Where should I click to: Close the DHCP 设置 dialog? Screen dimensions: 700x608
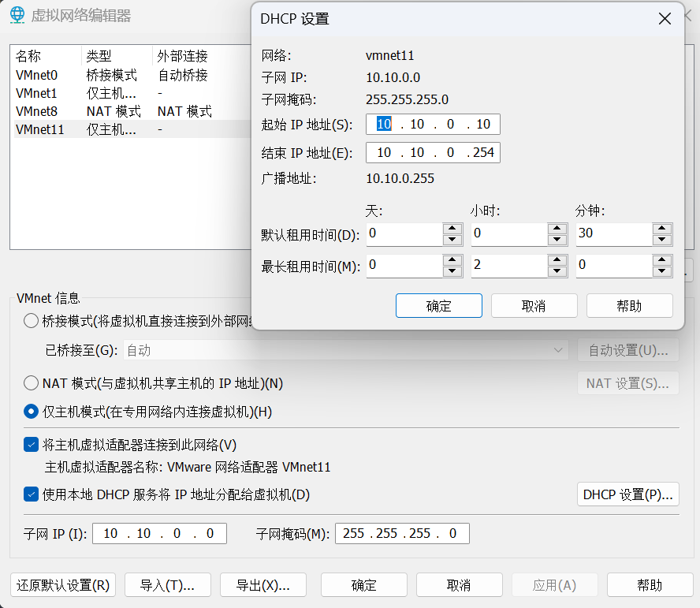click(x=665, y=19)
